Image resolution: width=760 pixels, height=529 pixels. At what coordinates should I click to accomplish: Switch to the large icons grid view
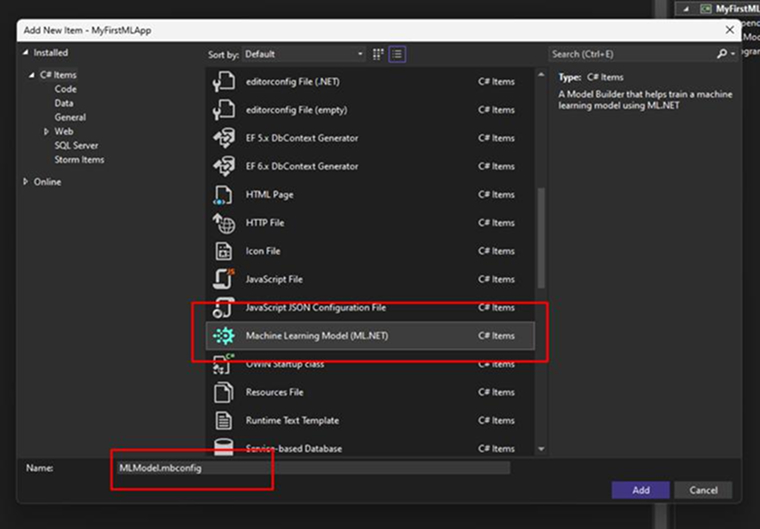(379, 53)
